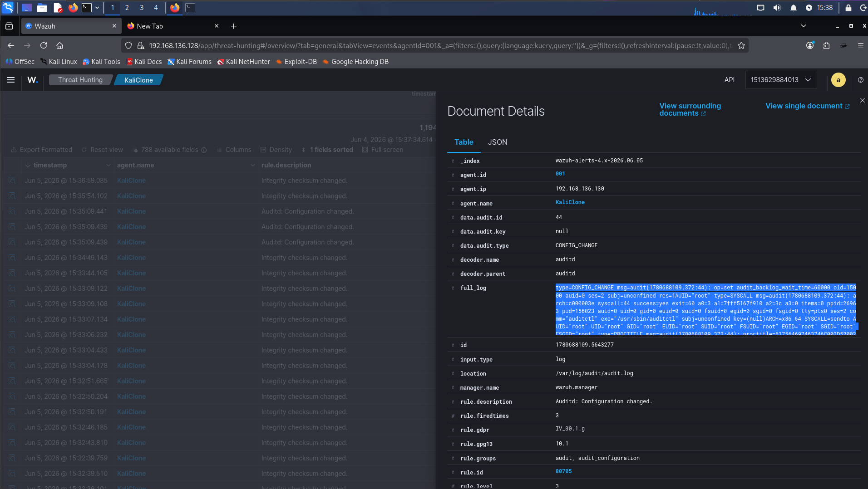Click the Wazuh logo home icon
Viewport: 868px width, 489px height.
click(x=33, y=80)
